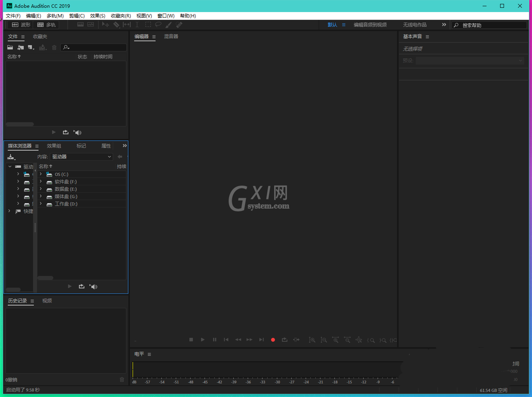Toggle loop playback in editor transport
The width and height of the screenshot is (532, 397).
285,340
